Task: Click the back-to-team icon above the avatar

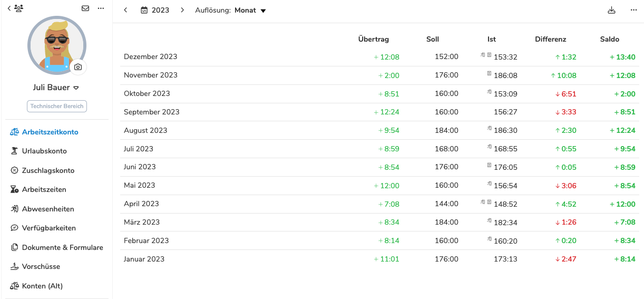Action: [x=15, y=8]
